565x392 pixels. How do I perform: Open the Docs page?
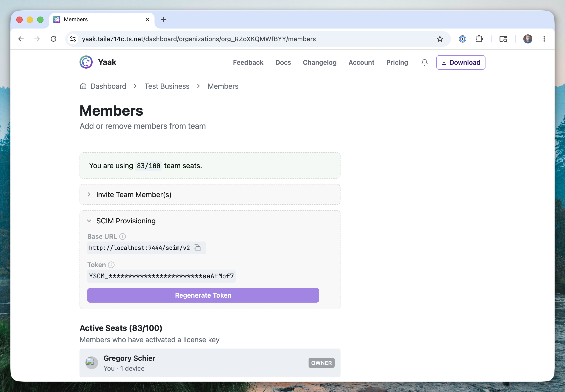click(x=283, y=62)
